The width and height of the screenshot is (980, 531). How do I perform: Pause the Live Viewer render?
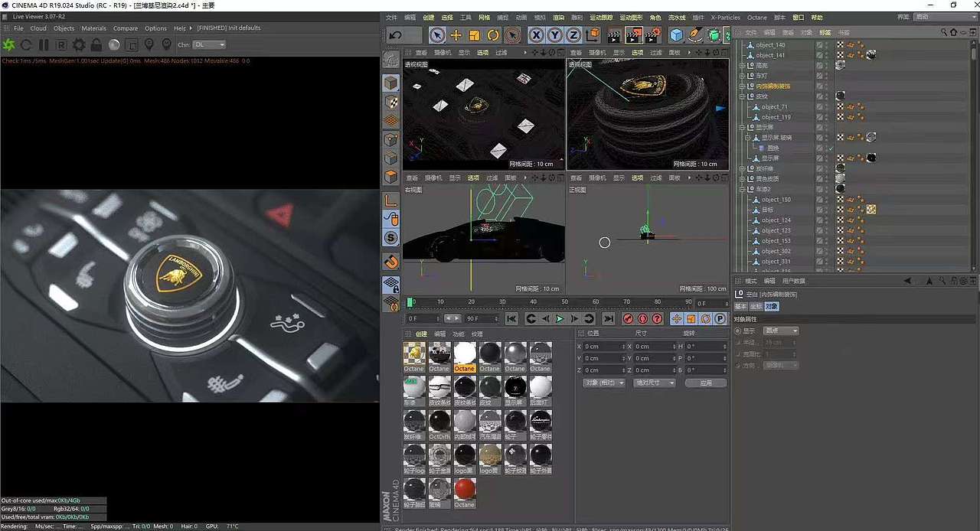[x=44, y=45]
